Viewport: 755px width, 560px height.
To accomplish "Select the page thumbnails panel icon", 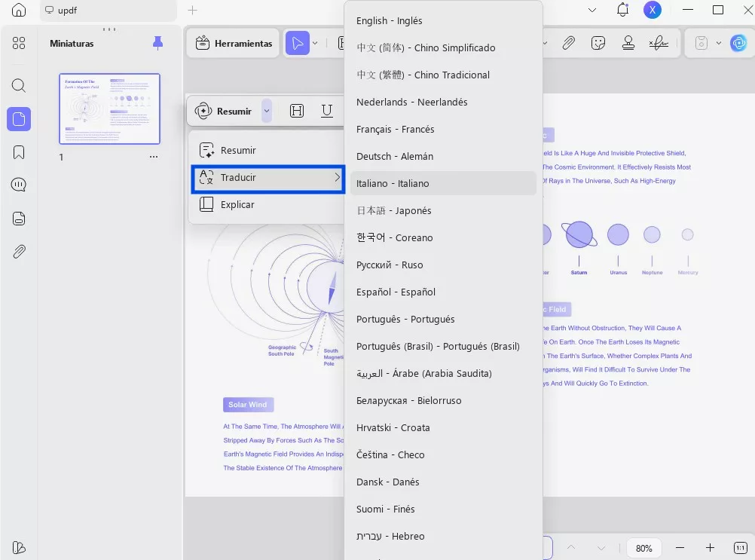I will [19, 119].
